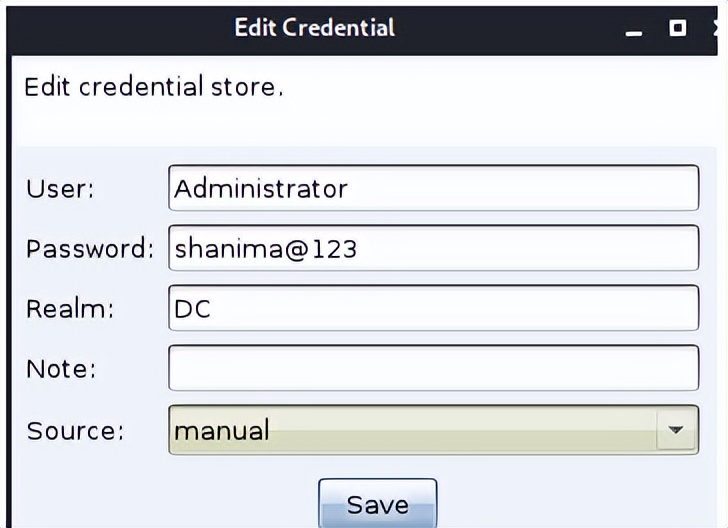Click empty title bar area left of title
This screenshot has width=728, height=528.
pyautogui.click(x=110, y=27)
